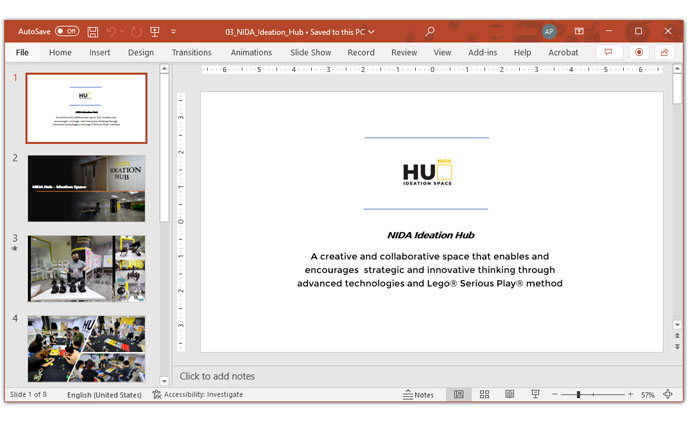688x424 pixels.
Task: Click thumbnail pane scroll down arrow
Action: (164, 381)
